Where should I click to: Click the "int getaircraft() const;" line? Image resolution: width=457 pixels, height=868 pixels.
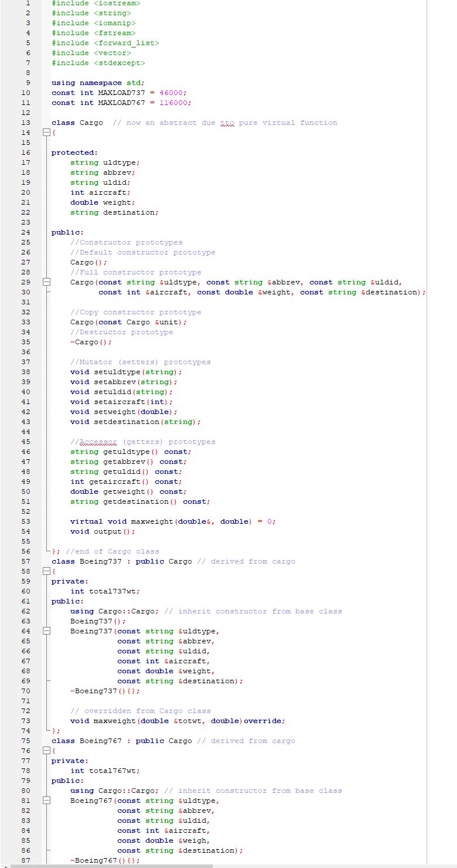pos(127,482)
